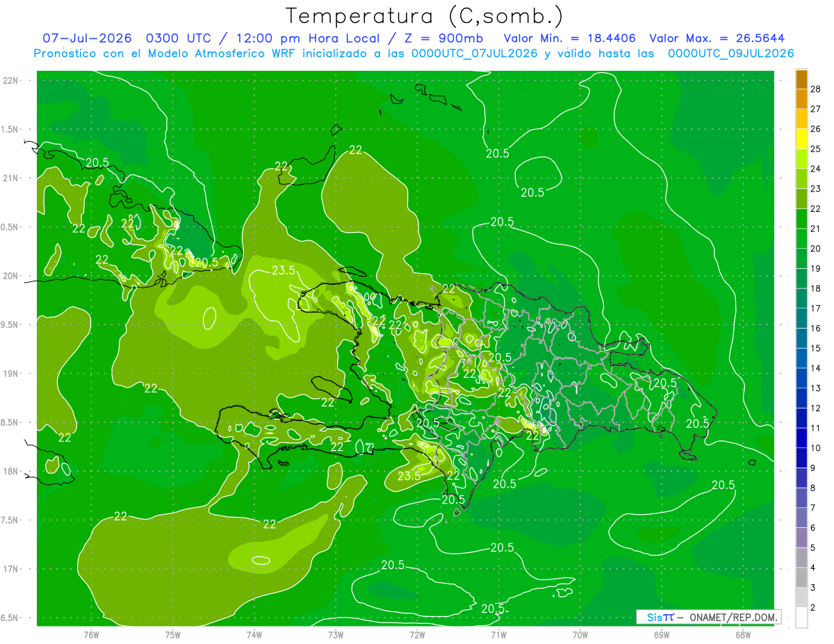Click the '75W' longitude axis label

173,634
